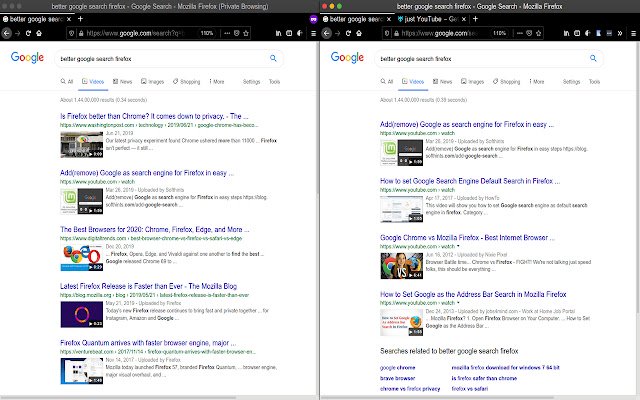Show sidebars icon in right window toolbar
Image resolution: width=640 pixels, height=400 pixels.
577,33
